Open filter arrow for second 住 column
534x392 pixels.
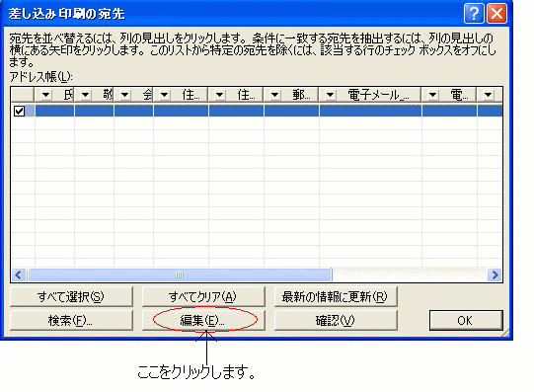tap(220, 95)
